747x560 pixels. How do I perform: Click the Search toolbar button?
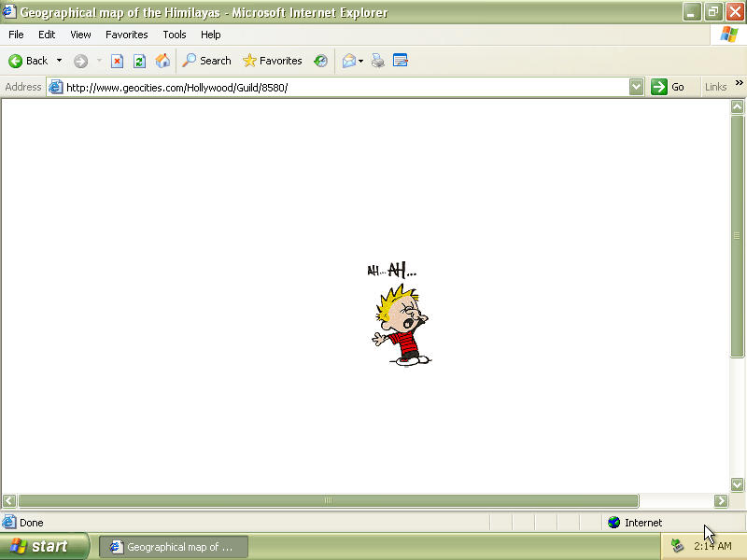(206, 61)
